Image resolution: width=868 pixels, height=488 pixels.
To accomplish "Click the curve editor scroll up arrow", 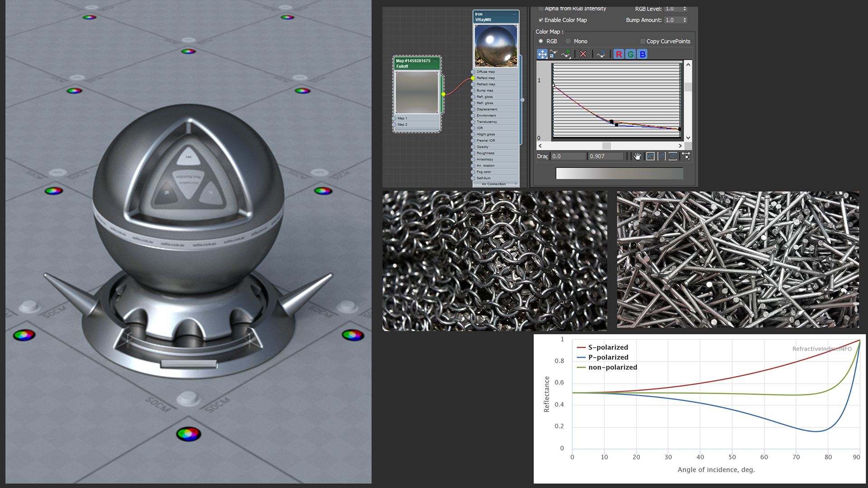I will point(688,65).
